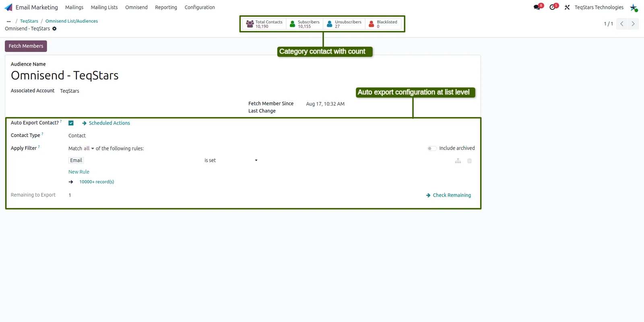Open the Unsubscribers stat button

pyautogui.click(x=344, y=24)
